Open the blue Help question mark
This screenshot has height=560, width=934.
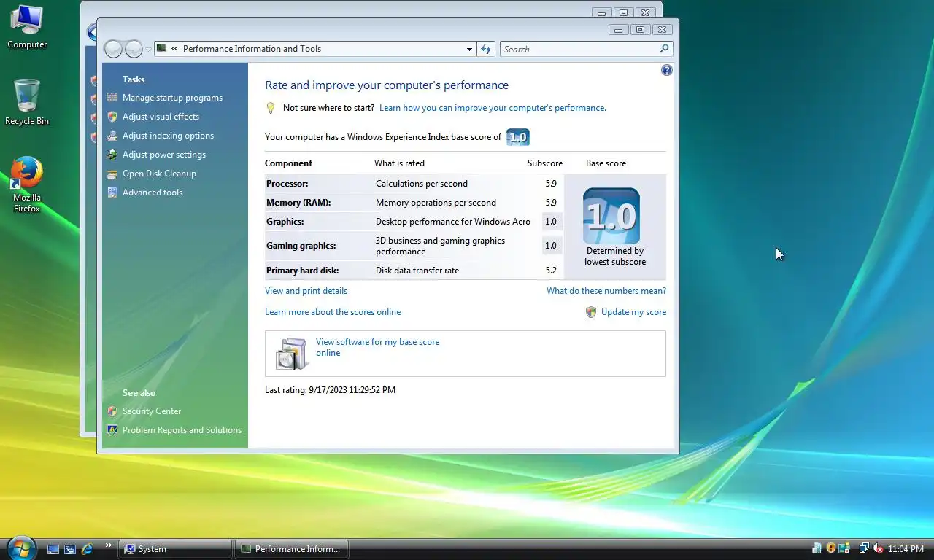666,70
